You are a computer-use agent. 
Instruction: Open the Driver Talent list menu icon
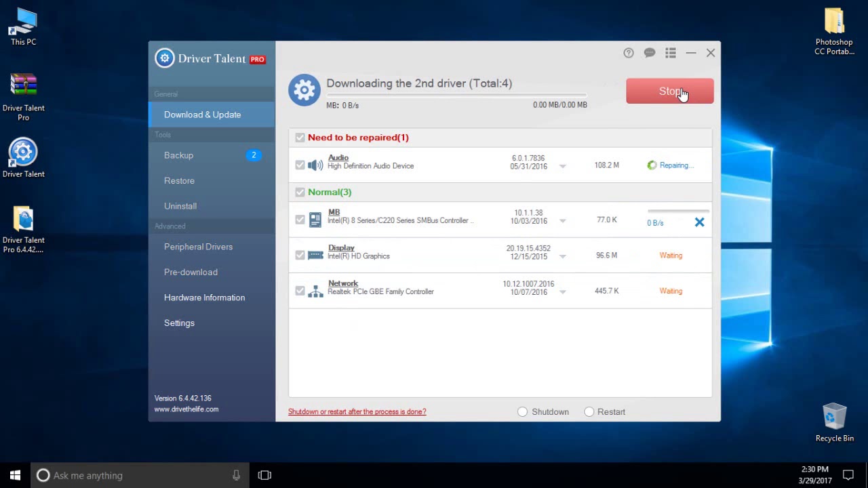point(671,53)
